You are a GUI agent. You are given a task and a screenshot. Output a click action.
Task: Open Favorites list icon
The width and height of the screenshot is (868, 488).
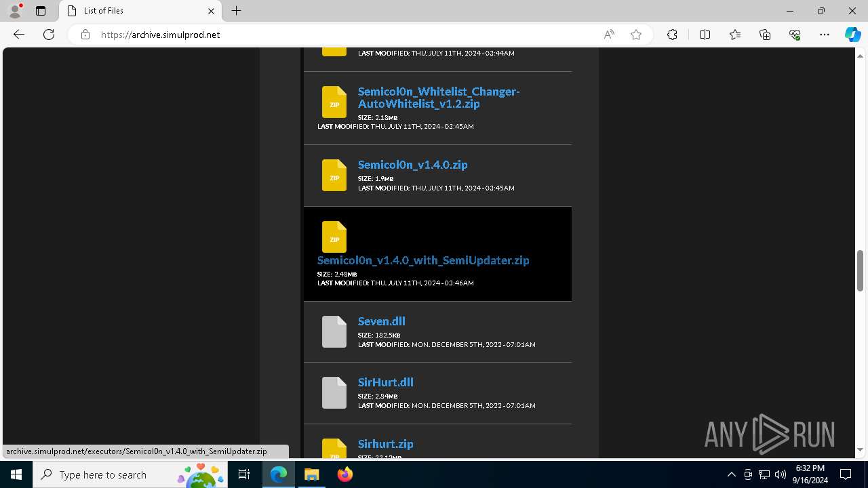(735, 35)
